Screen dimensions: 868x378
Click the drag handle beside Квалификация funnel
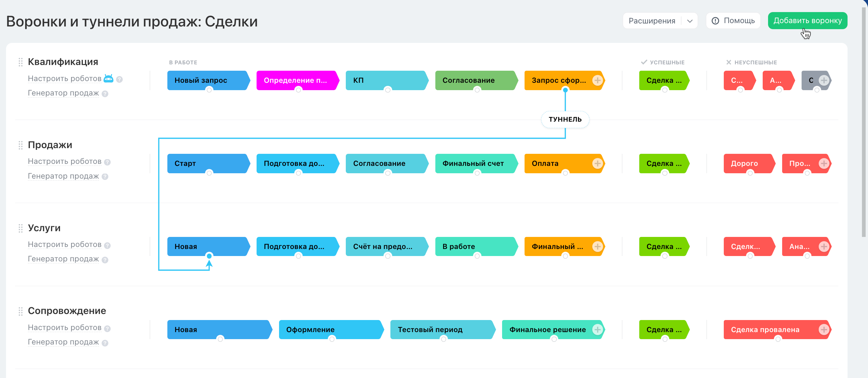click(x=20, y=62)
